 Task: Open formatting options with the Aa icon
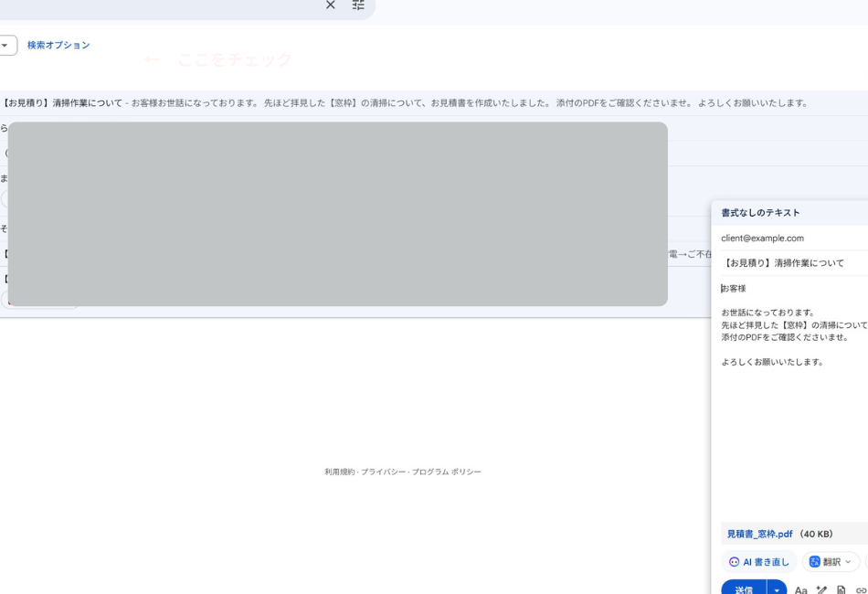point(800,589)
